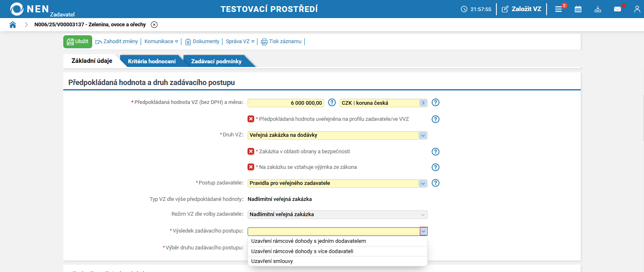Click the green Uložit button
The height and width of the screenshot is (272, 644).
77,41
